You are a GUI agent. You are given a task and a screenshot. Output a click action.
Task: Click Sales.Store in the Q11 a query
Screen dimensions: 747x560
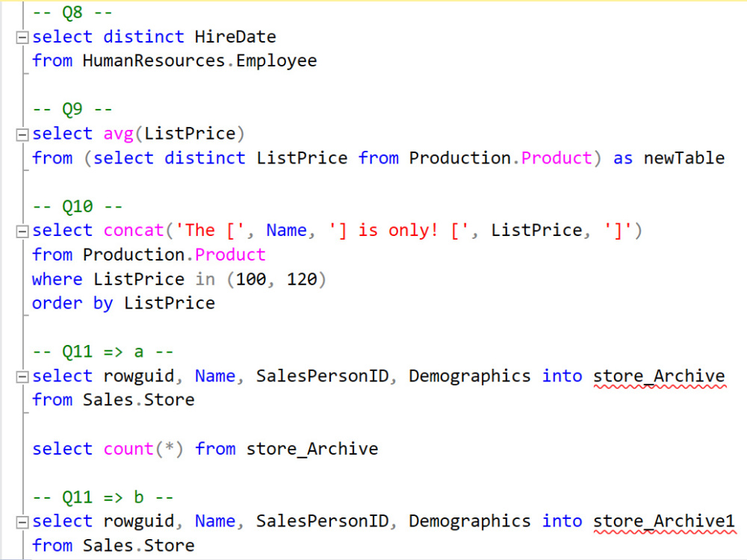(139, 400)
